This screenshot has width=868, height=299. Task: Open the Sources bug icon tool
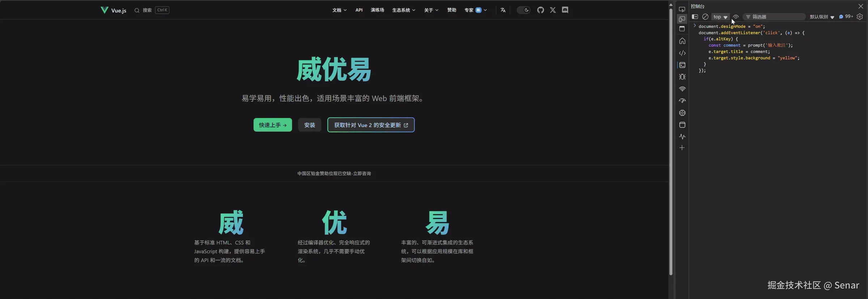[x=682, y=77]
